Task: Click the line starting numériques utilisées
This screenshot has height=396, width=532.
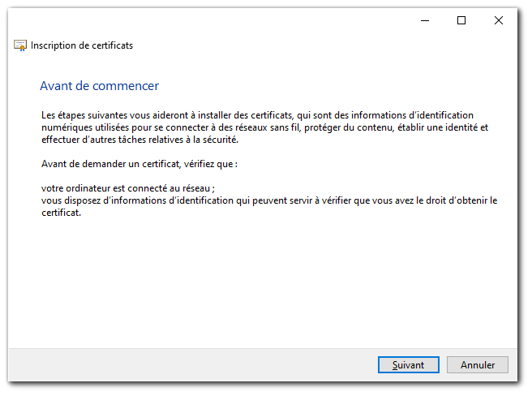Action: point(264,127)
